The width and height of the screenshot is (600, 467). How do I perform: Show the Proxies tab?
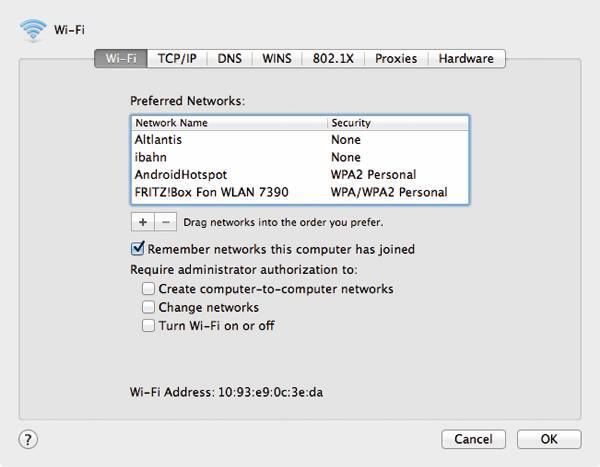click(x=396, y=59)
